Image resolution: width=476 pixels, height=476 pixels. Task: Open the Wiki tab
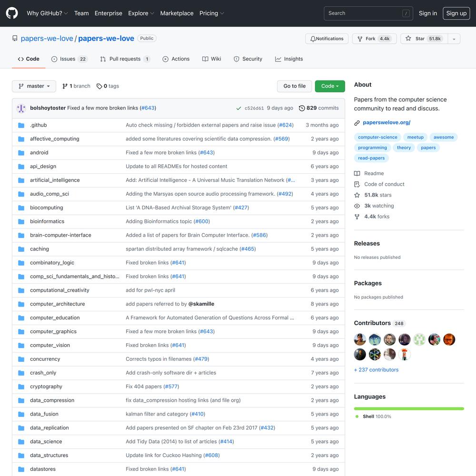pos(212,59)
